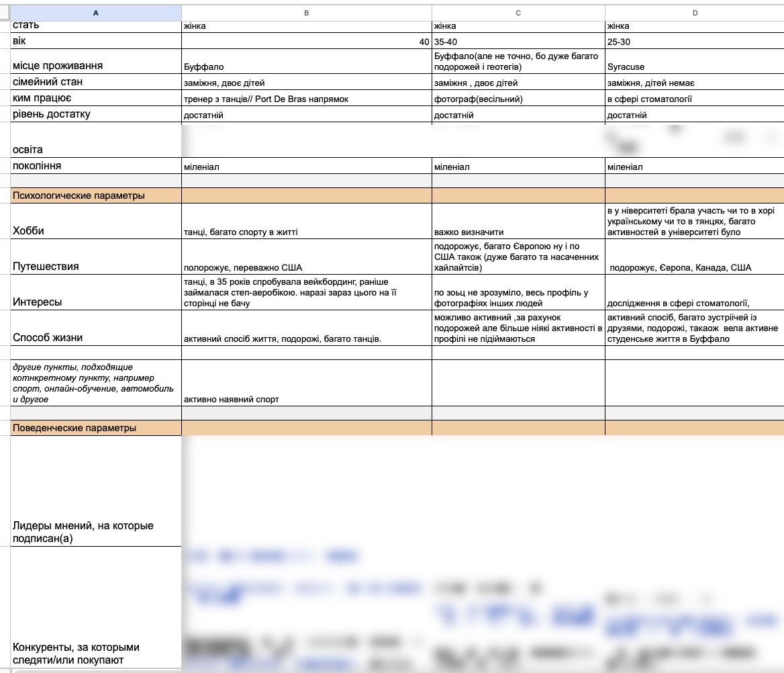Select the 'фотограф(весільний)' cell

[x=518, y=98]
